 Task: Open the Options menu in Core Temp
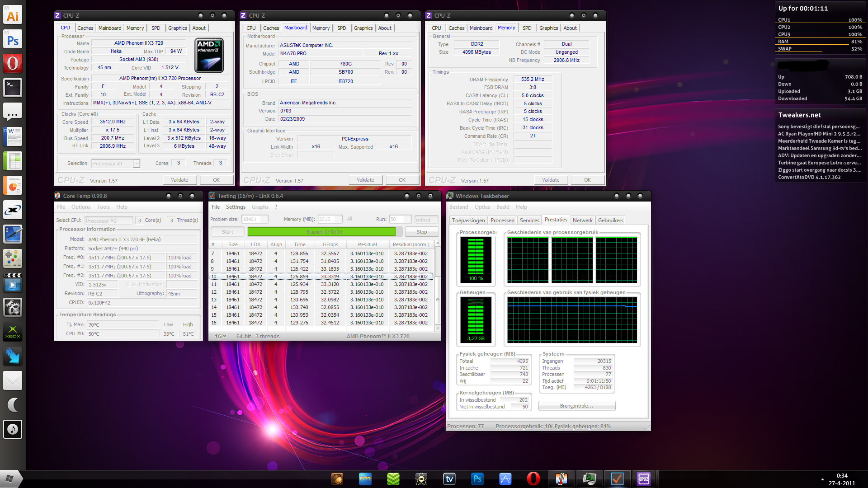[x=81, y=207]
